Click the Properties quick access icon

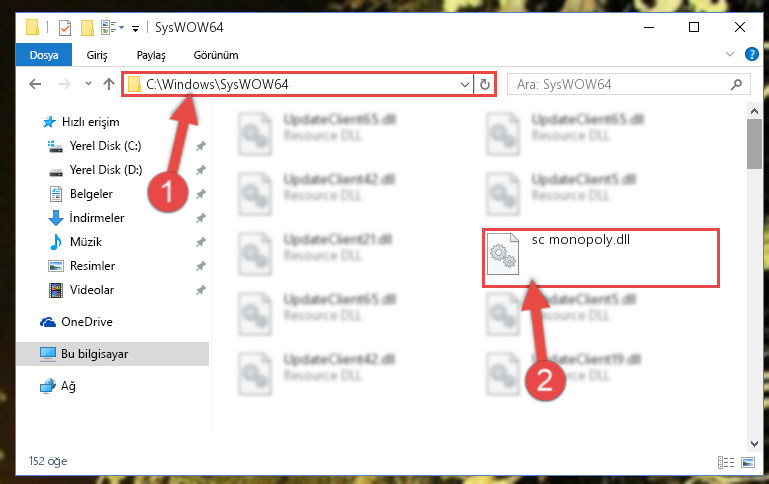[65, 27]
